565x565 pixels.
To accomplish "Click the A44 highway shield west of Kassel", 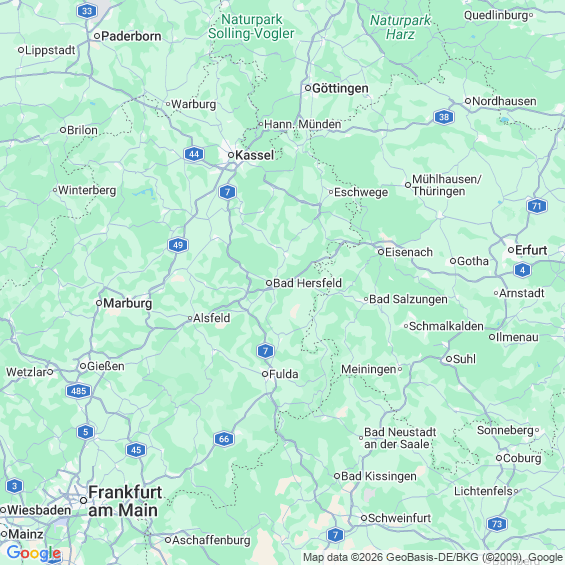I will (x=194, y=154).
